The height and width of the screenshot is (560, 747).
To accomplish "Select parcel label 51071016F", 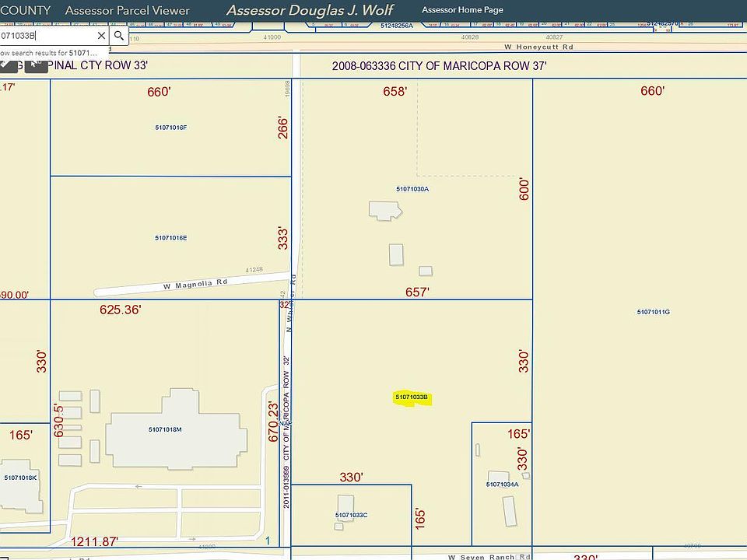I will point(170,128).
